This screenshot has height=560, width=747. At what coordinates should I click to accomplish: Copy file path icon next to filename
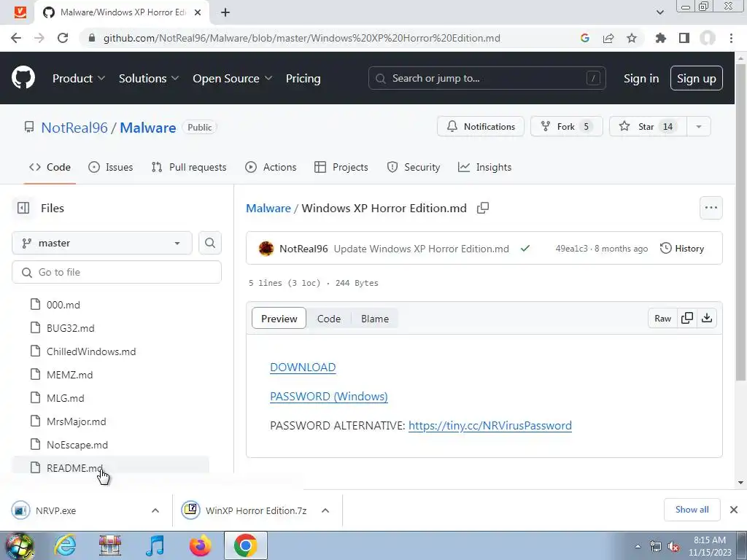click(483, 208)
